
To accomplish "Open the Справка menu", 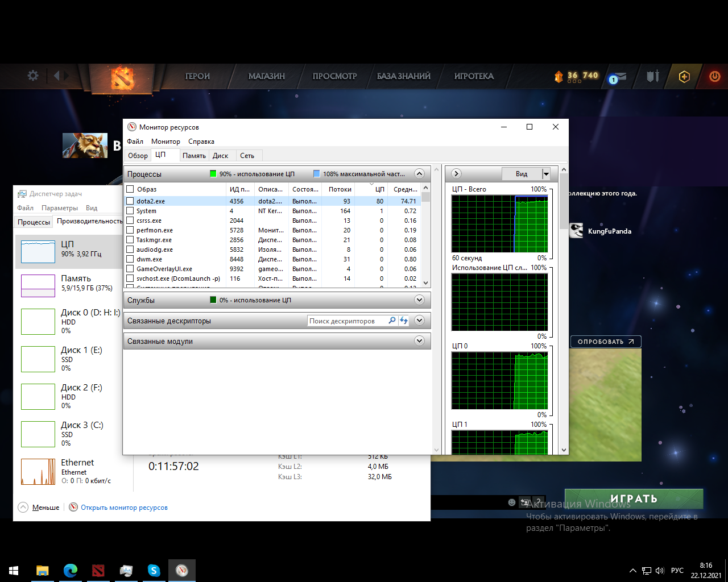I will click(x=201, y=142).
